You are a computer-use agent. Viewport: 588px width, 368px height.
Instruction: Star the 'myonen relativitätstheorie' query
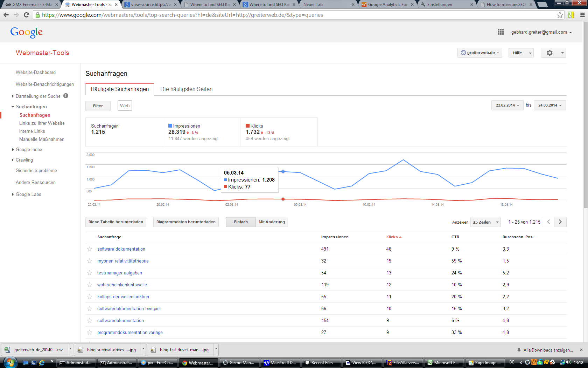pos(90,261)
